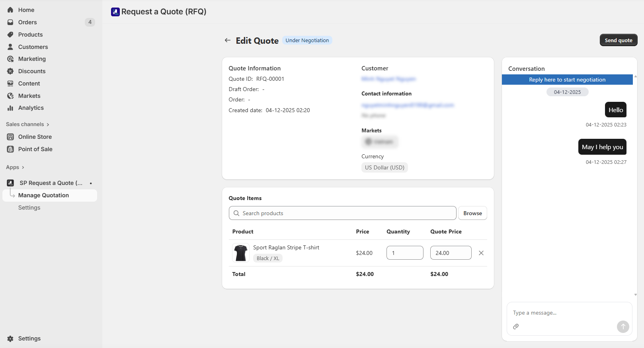
Task: Click the Online Store storefront icon
Action: tap(10, 137)
